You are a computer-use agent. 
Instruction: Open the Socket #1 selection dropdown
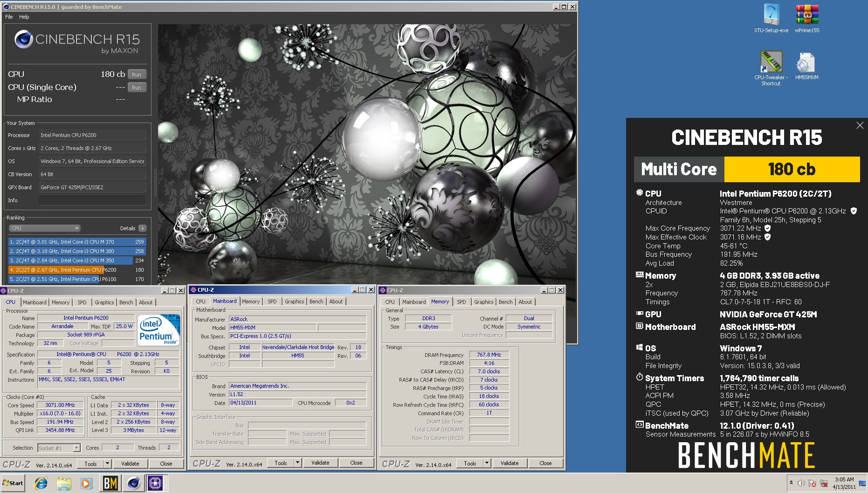[59, 448]
